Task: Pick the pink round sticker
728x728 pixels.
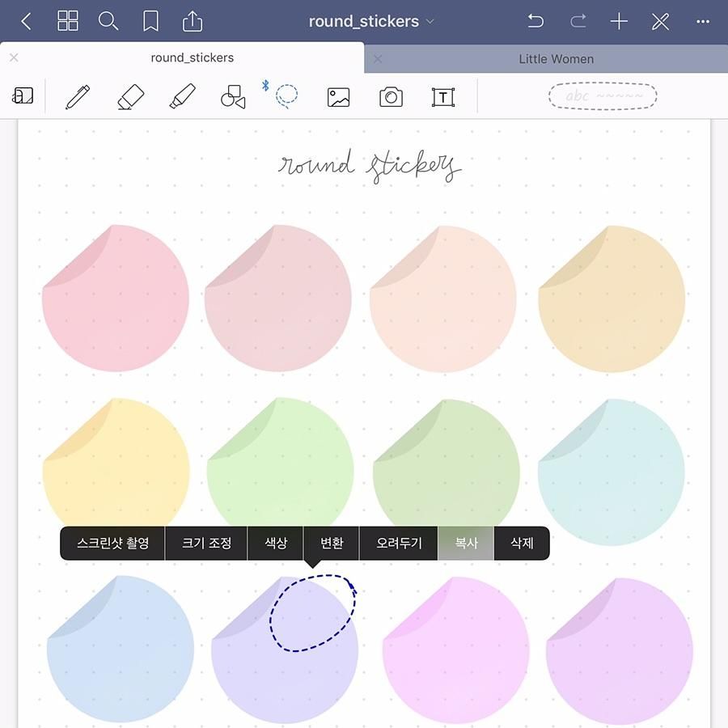Action: (116, 298)
